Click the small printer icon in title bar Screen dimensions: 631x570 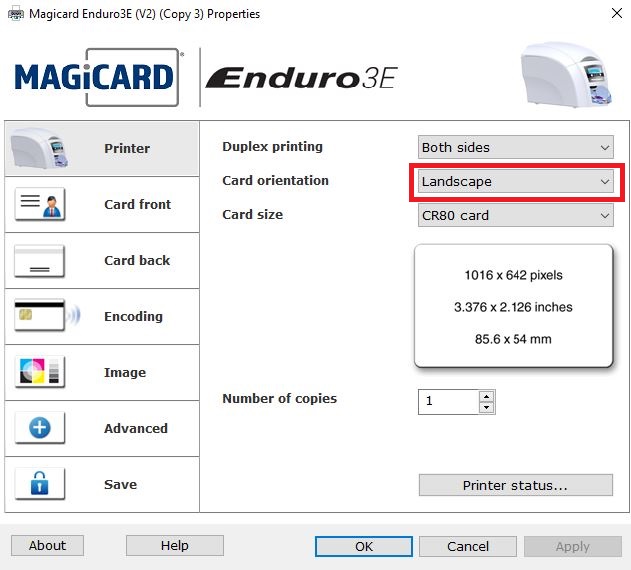coord(15,14)
